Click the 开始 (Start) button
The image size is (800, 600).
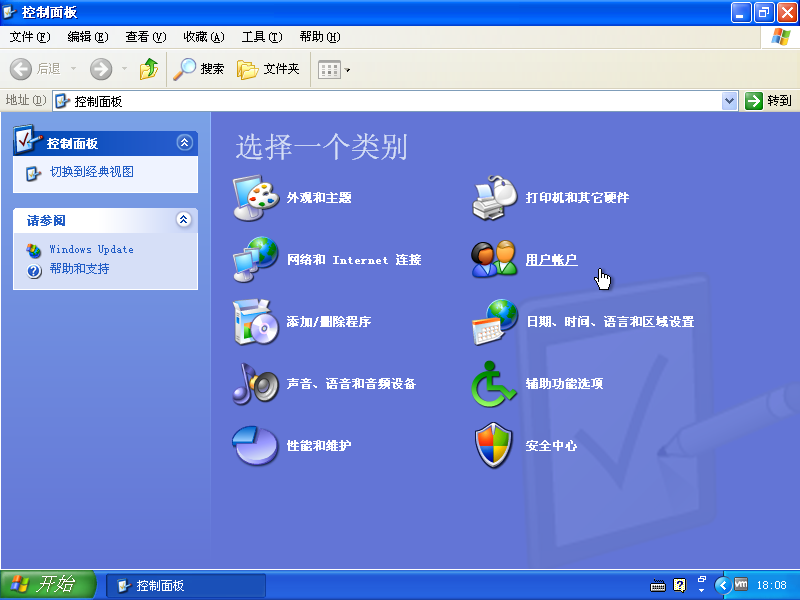(43, 585)
